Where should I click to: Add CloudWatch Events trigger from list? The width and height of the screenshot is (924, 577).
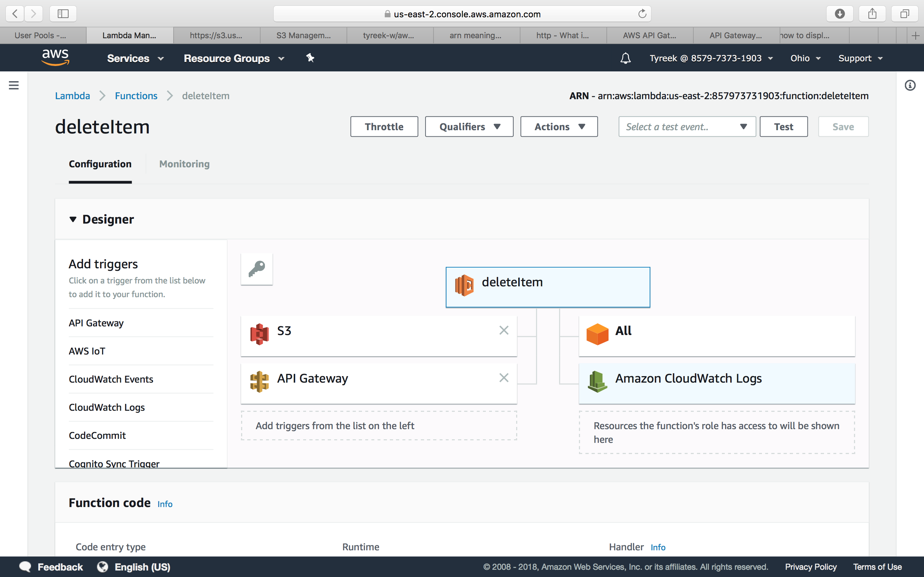[111, 379]
